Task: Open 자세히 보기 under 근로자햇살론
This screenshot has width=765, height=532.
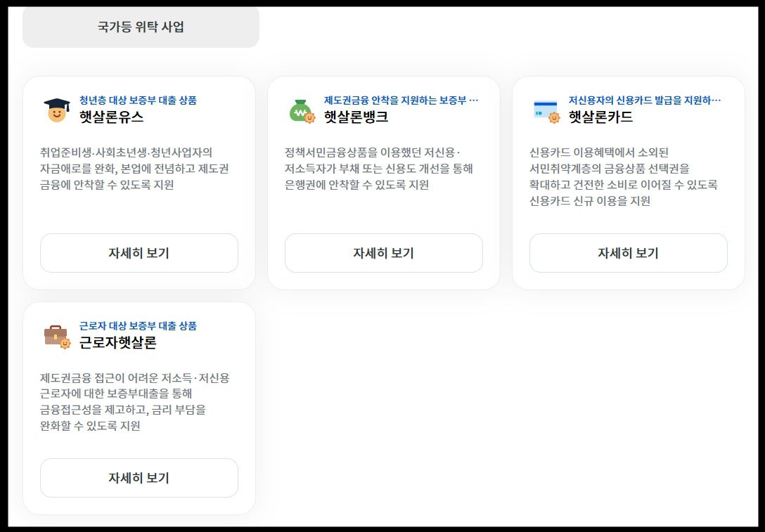Action: [x=139, y=477]
